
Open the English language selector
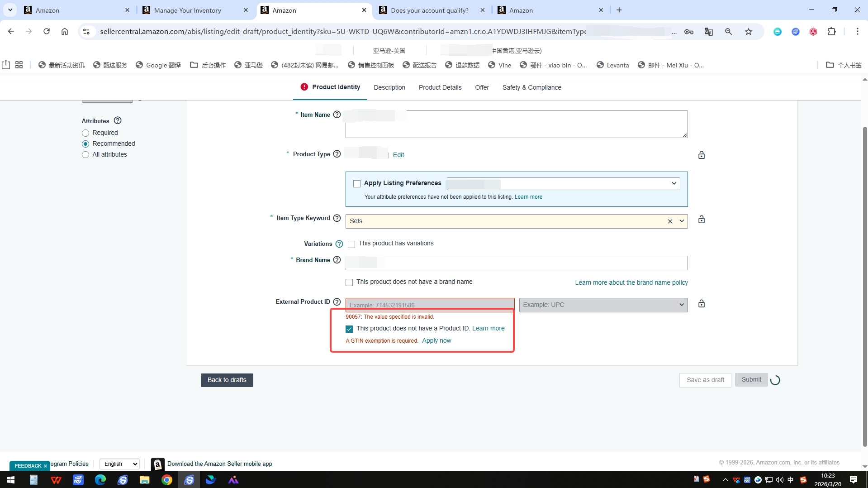click(119, 464)
